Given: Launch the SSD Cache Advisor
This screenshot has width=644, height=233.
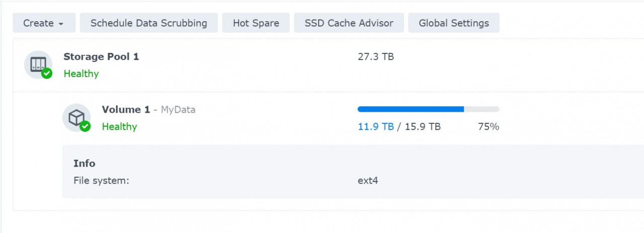Looking at the screenshot, I should point(349,23).
